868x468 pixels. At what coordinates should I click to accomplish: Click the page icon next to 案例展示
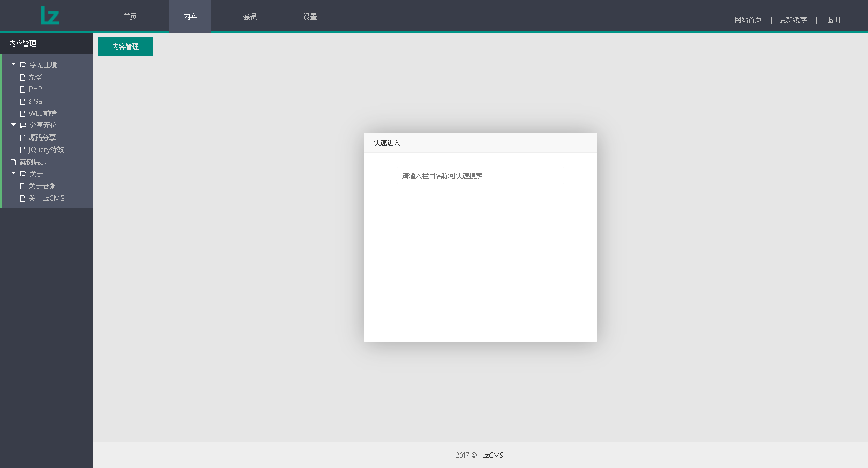pyautogui.click(x=13, y=162)
